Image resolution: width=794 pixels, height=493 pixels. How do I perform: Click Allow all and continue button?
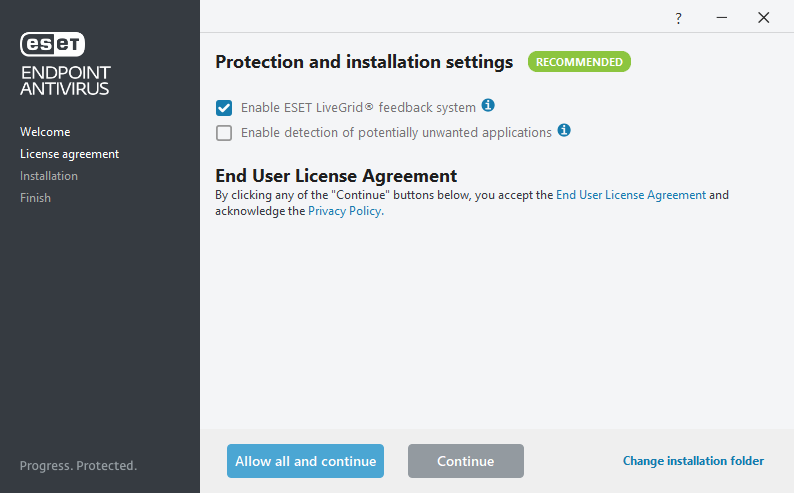pyautogui.click(x=305, y=461)
